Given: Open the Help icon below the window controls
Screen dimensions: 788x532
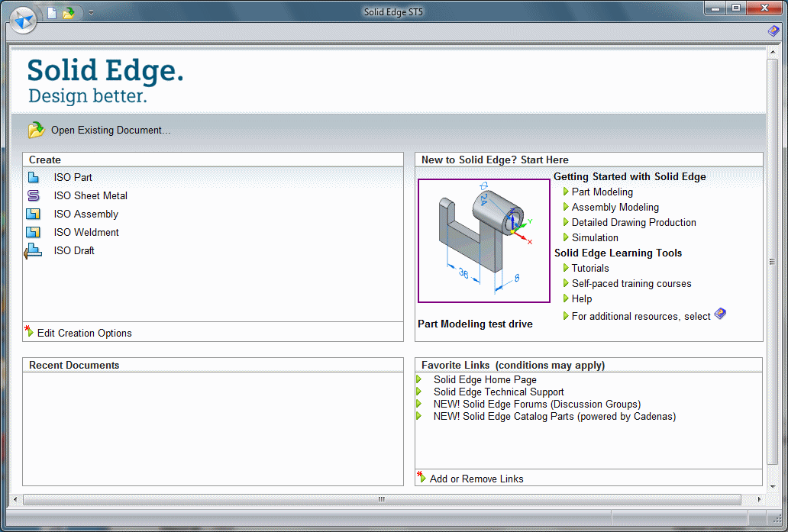Looking at the screenshot, I should point(773,31).
